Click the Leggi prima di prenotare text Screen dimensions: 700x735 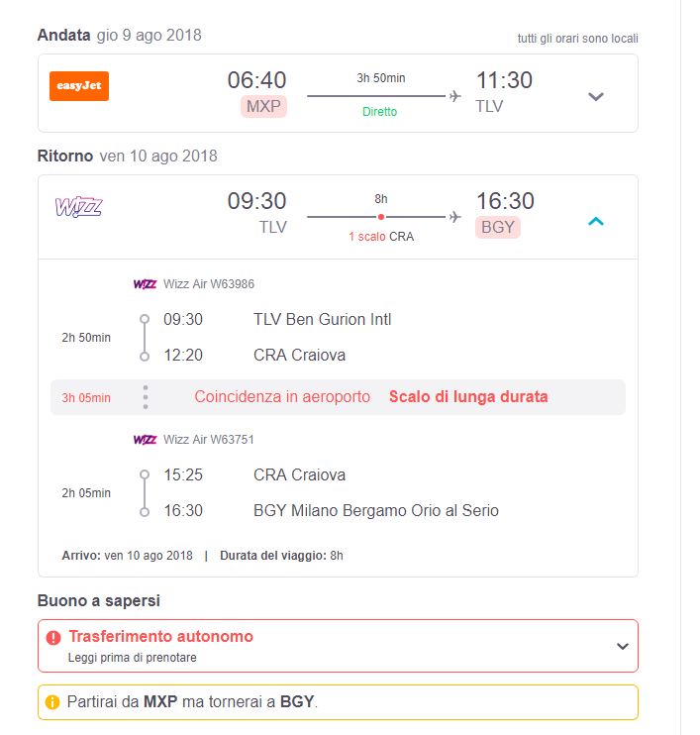133,657
